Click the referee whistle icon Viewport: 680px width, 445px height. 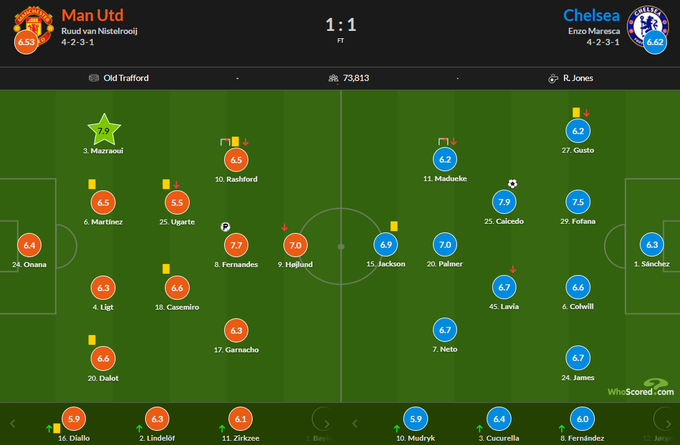click(552, 77)
